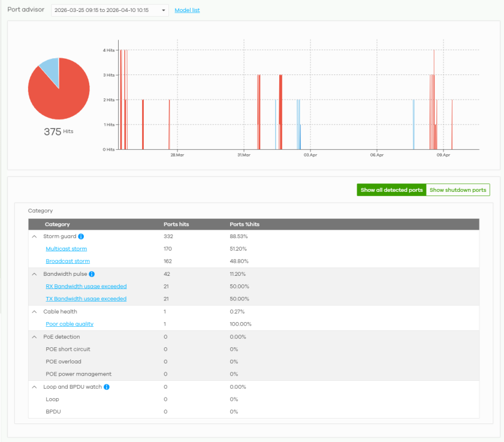Collapse the Loop and BPDU watch row

point(34,387)
